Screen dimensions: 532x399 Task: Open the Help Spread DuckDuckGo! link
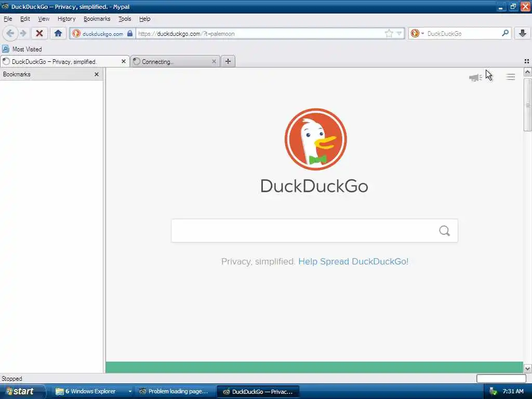coord(353,262)
